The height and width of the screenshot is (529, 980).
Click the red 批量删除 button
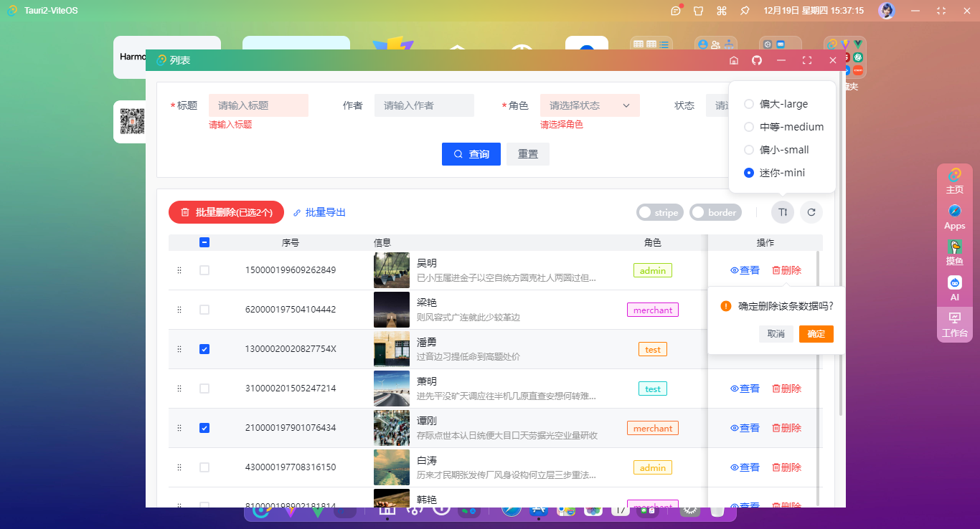226,212
